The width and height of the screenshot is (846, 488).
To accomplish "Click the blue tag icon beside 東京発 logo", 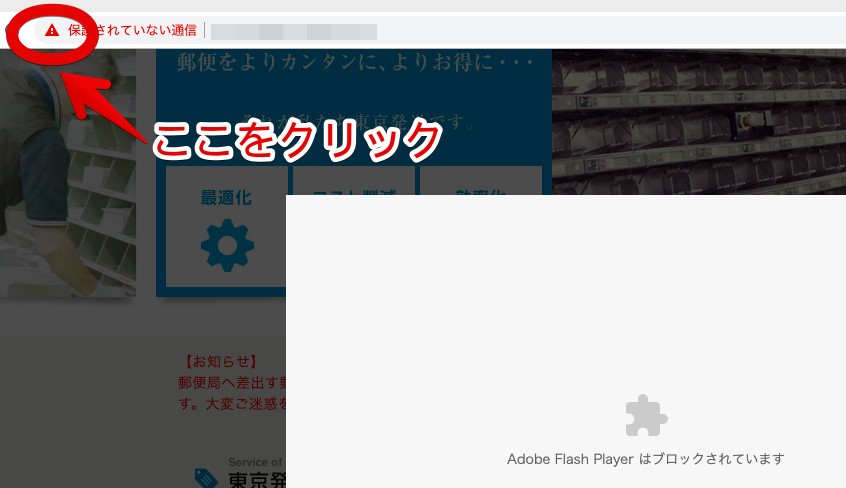I will click(x=207, y=478).
